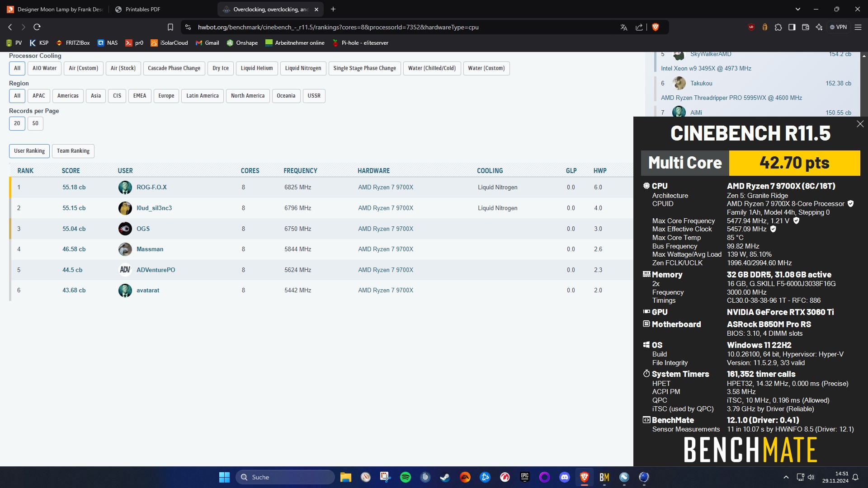The image size is (868, 488).
Task: Open the Gmail bookmark
Action: click(x=207, y=43)
